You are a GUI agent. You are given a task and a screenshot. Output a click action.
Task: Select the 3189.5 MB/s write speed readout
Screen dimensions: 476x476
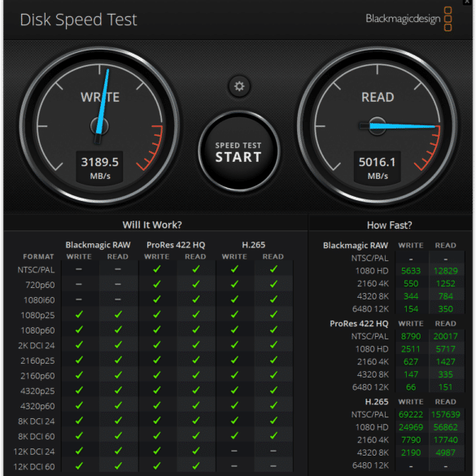(x=99, y=168)
